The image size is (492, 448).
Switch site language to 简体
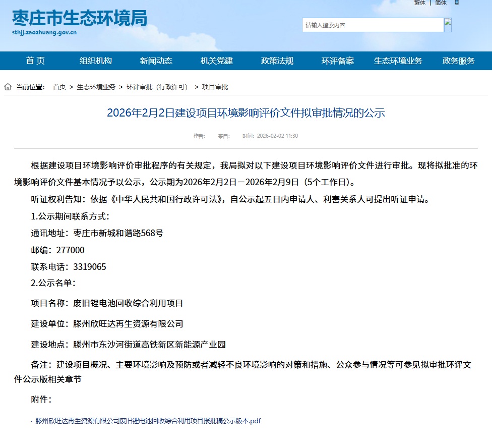click(440, 3)
